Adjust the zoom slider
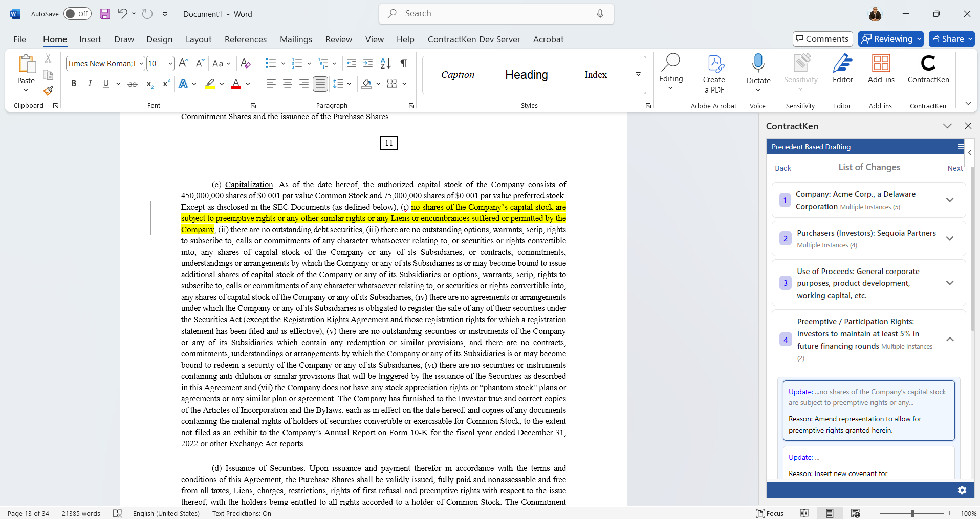 click(x=912, y=513)
